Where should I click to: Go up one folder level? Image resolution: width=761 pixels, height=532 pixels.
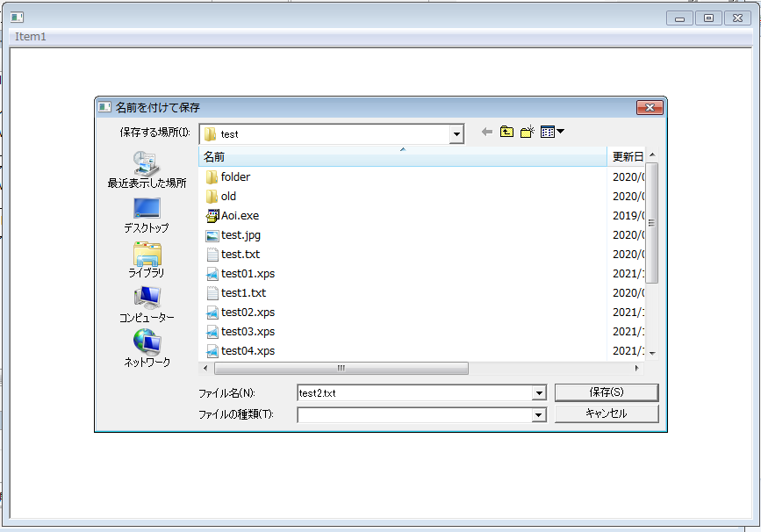point(506,132)
